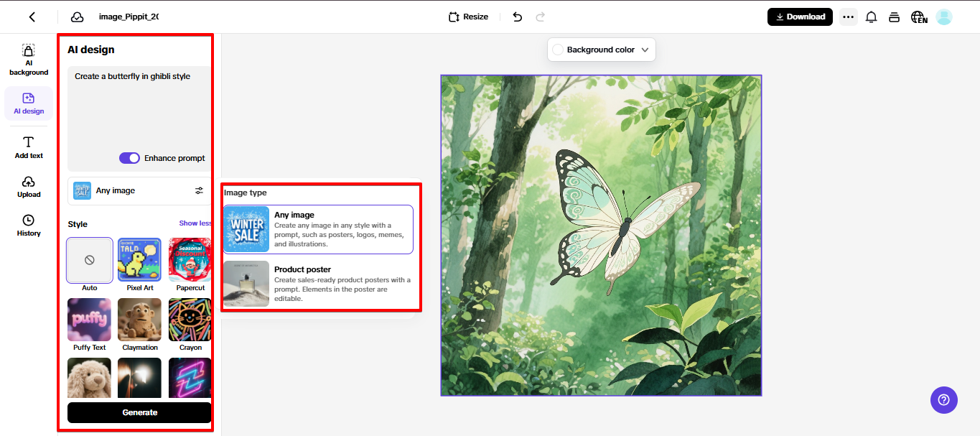Select the Any image type option

(x=318, y=228)
